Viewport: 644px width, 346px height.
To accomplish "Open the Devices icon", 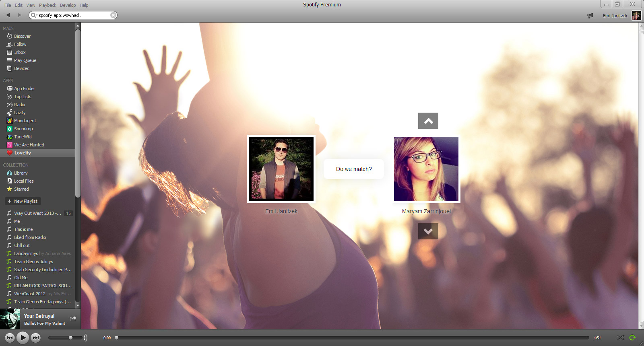I will click(10, 68).
